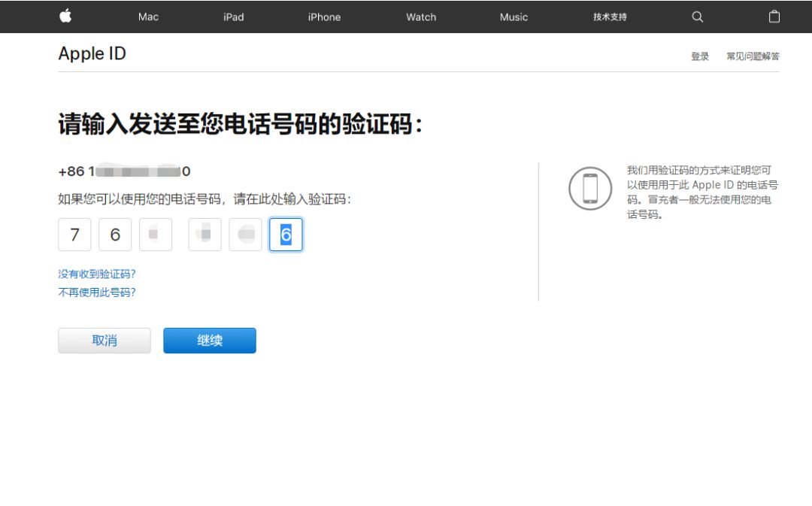The image size is (812, 506).
Task: Click the 没有收到验证码? resend link
Action: coord(95,274)
